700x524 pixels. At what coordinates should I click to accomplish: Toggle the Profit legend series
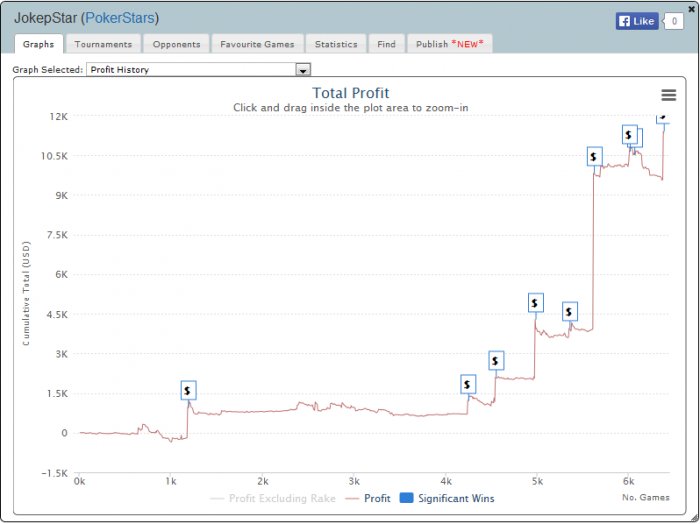coord(368,499)
